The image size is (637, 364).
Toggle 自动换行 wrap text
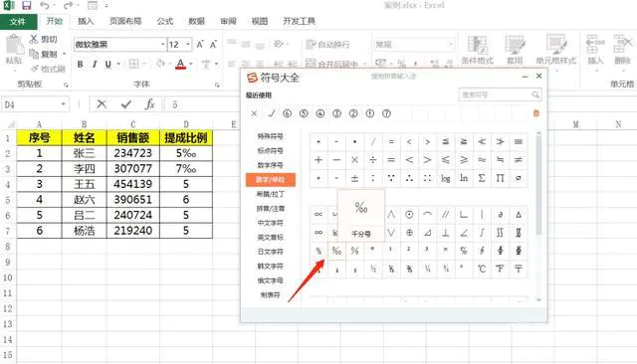click(327, 44)
